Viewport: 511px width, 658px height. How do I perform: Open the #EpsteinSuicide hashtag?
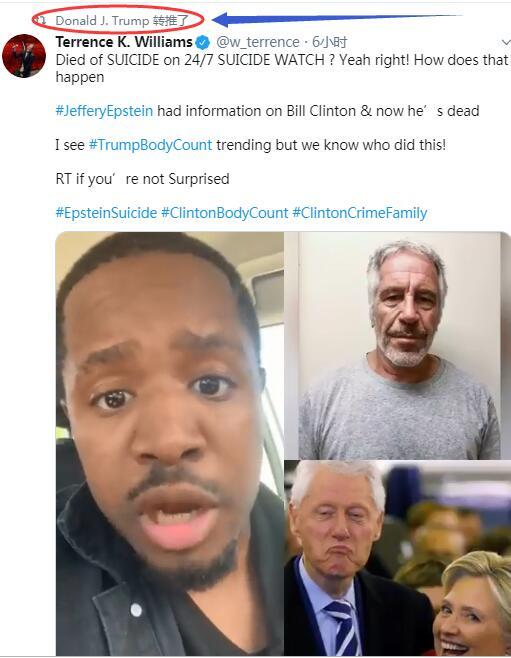[106, 213]
